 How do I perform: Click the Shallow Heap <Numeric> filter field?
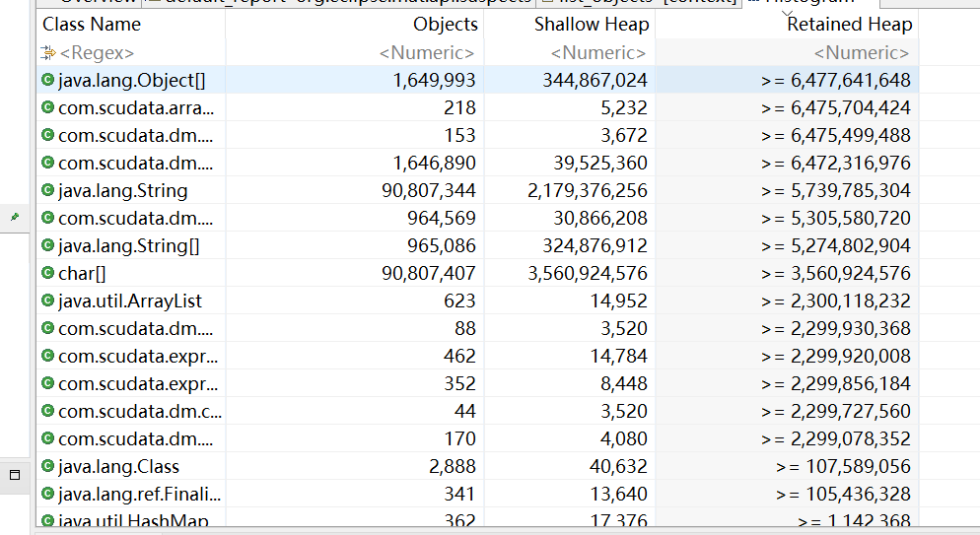point(598,53)
